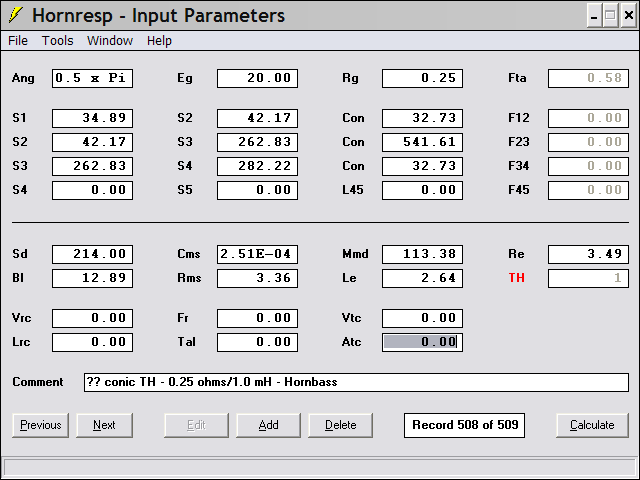Click the greyed Edit button
Screen dimensions: 640x480
[196, 425]
